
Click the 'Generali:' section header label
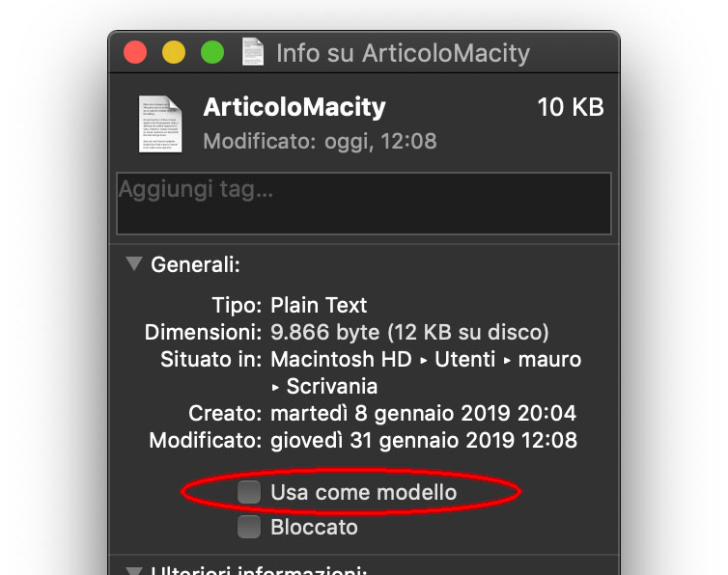coord(195,264)
